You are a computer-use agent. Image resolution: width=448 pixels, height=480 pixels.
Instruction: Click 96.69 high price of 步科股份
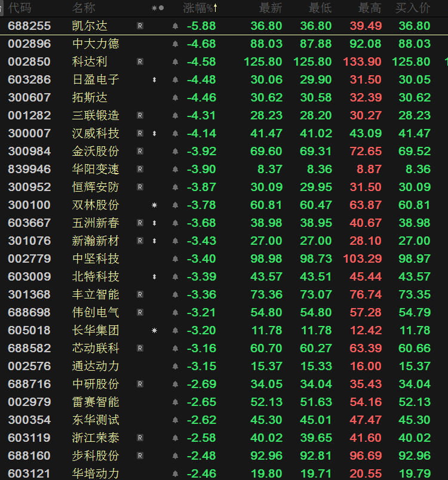(x=366, y=456)
